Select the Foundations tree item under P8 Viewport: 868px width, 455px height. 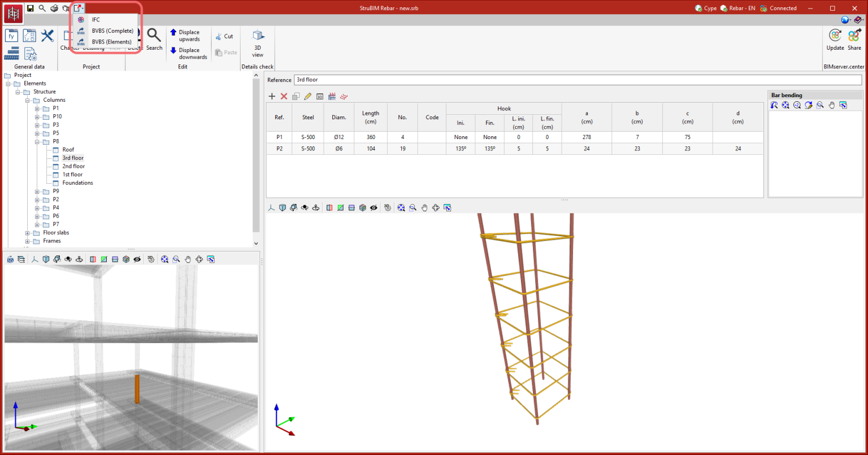[77, 183]
